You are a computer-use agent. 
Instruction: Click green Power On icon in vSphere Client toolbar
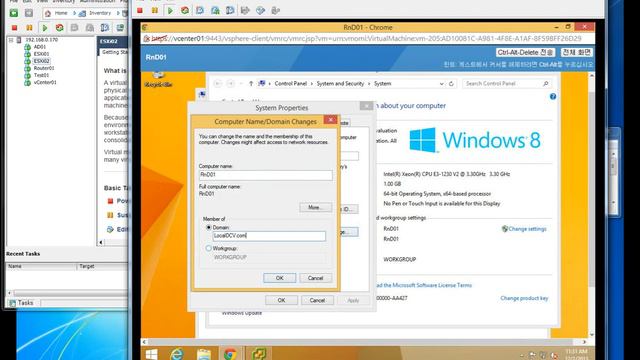point(44,28)
